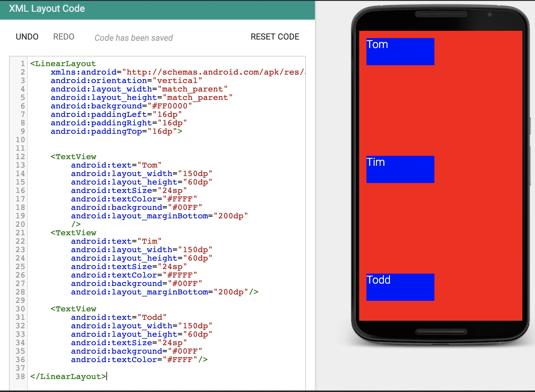The image size is (535, 392).
Task: Place cursor on the android:paddingTop line
Action: pyautogui.click(x=116, y=131)
